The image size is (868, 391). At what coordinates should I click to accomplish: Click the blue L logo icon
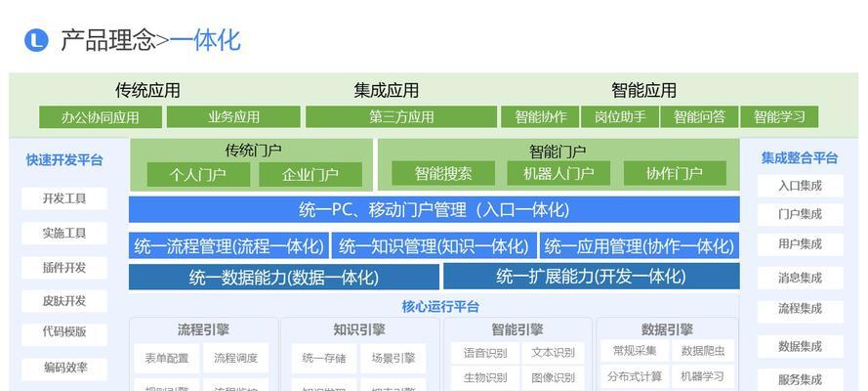click(36, 40)
